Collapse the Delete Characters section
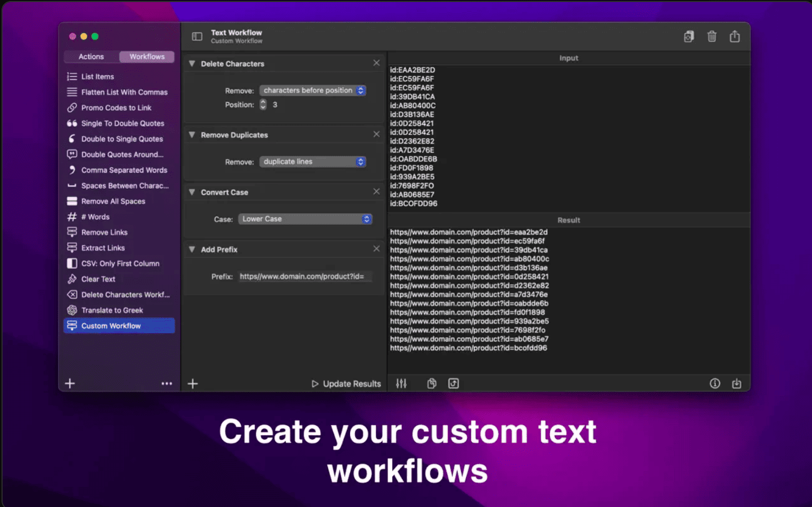 click(x=192, y=64)
